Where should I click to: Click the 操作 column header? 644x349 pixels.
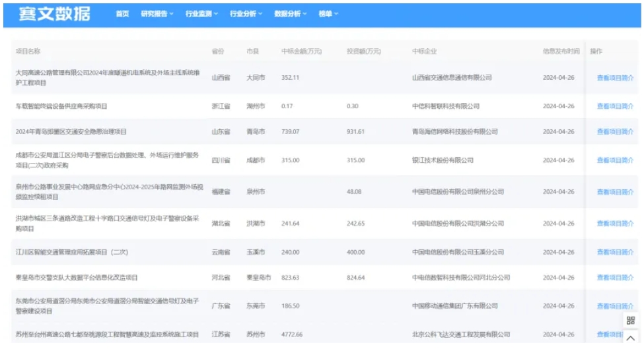point(596,51)
